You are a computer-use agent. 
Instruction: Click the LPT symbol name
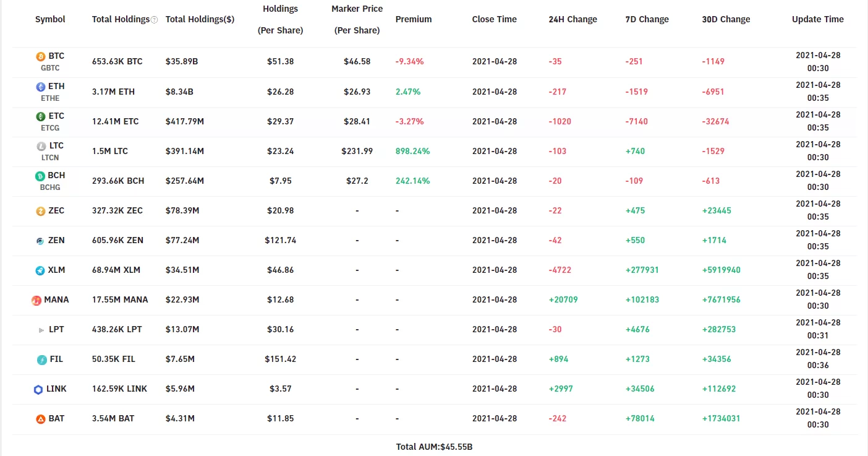point(56,329)
